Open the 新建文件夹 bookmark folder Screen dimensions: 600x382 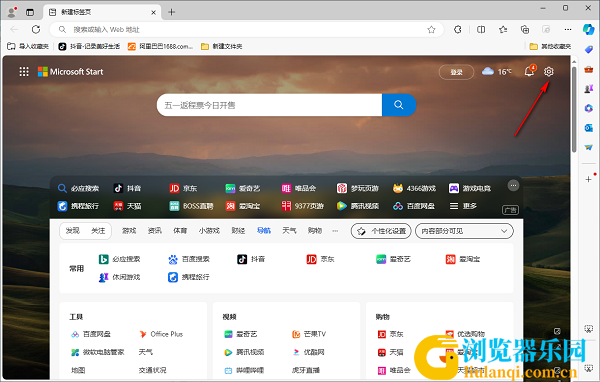click(x=222, y=46)
